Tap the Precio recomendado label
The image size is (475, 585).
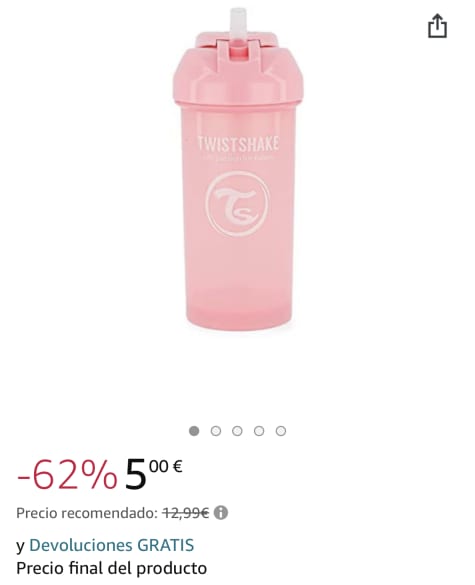87,513
